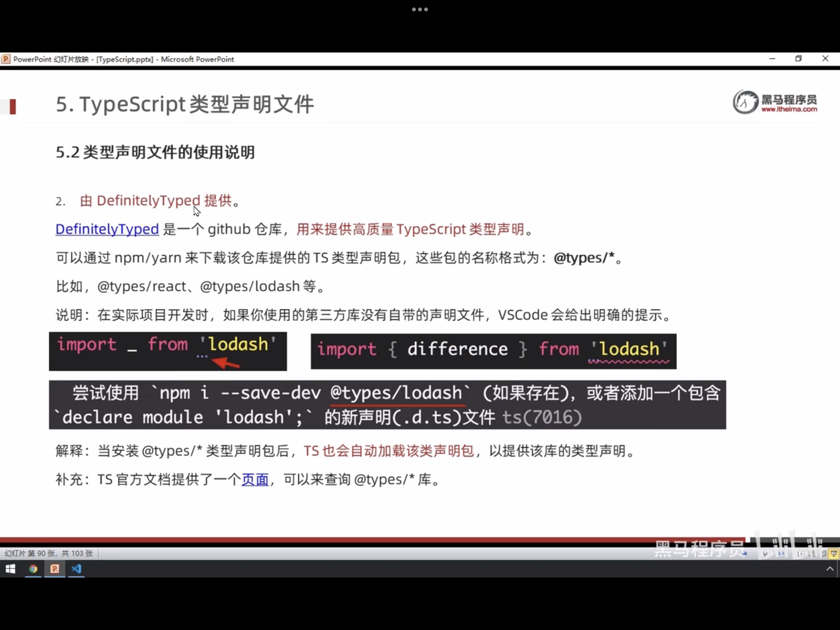Close the PowerPoint slideshow window
This screenshot has width=840, height=630.
(x=825, y=59)
